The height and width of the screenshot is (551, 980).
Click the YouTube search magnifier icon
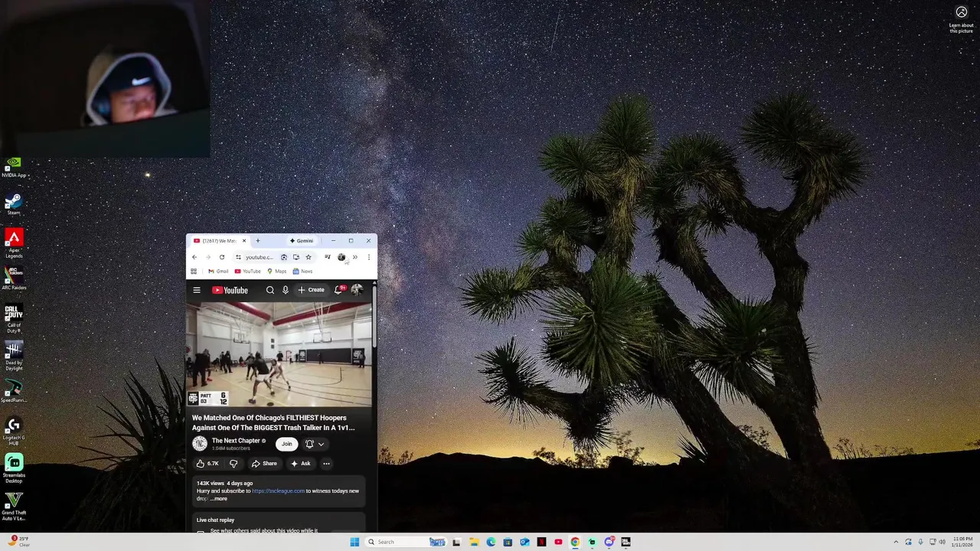pos(269,290)
